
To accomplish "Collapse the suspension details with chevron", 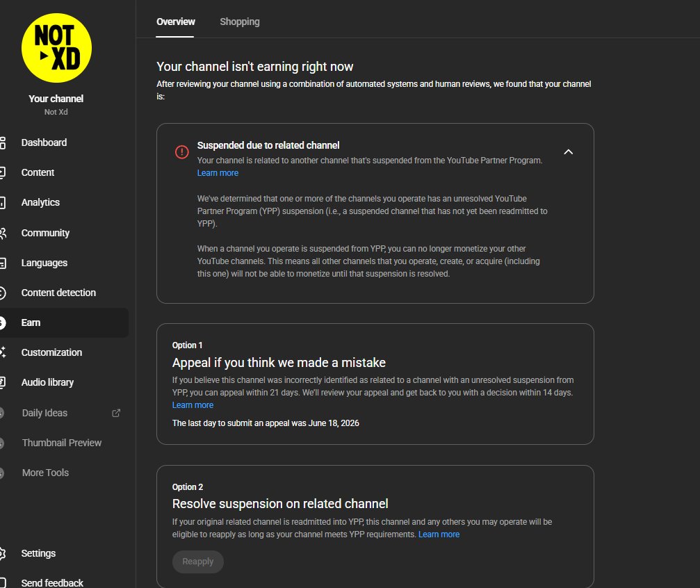I will (x=569, y=152).
